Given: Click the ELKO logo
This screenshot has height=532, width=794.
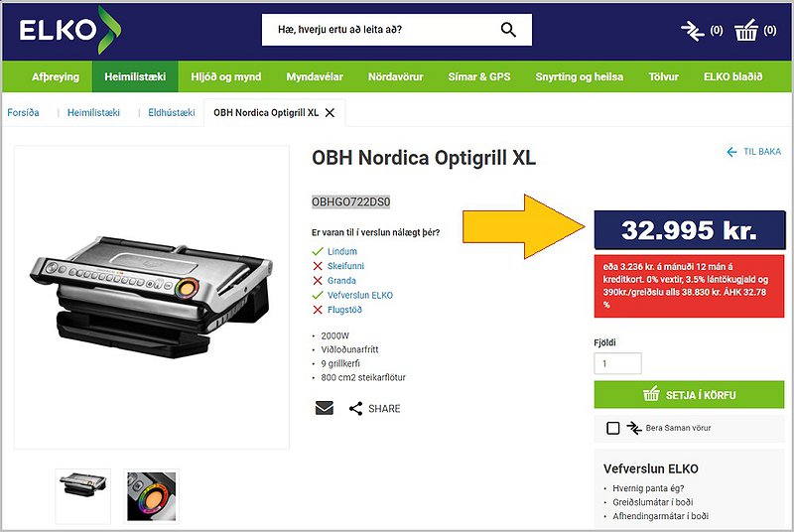Looking at the screenshot, I should [x=69, y=30].
